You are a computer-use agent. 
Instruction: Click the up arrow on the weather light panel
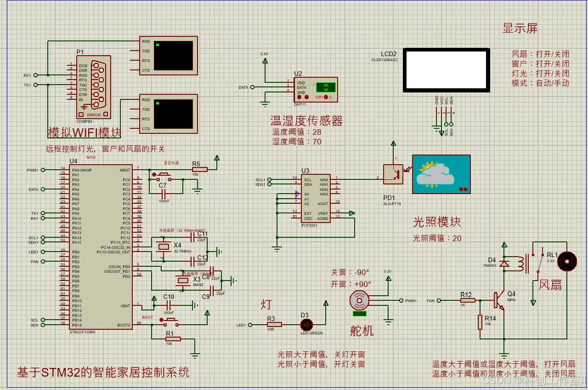click(x=465, y=189)
